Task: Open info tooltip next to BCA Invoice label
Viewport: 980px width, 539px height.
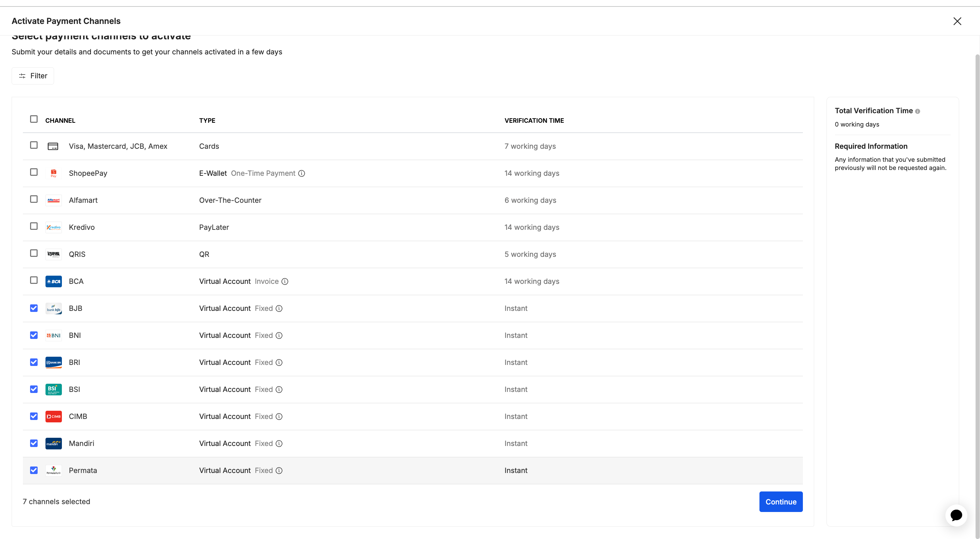Action: [x=284, y=281]
